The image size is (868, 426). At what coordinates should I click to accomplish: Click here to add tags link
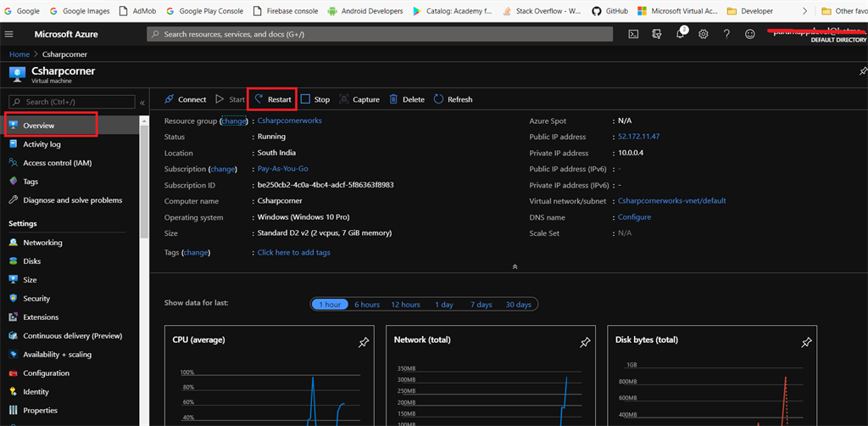pyautogui.click(x=294, y=252)
